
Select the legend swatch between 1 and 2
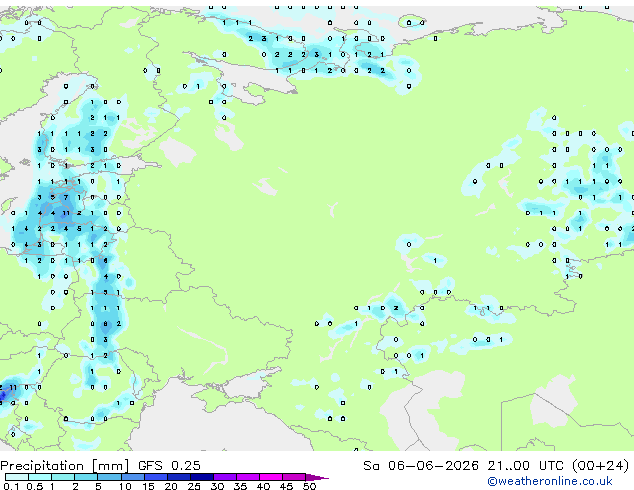[x=63, y=477]
